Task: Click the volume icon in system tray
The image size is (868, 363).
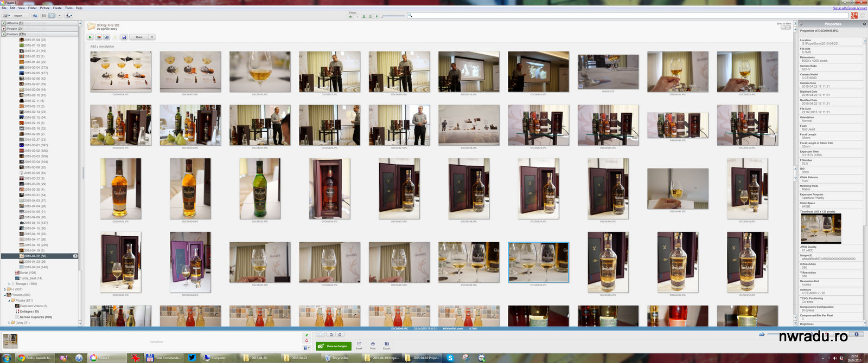Action: [834, 358]
